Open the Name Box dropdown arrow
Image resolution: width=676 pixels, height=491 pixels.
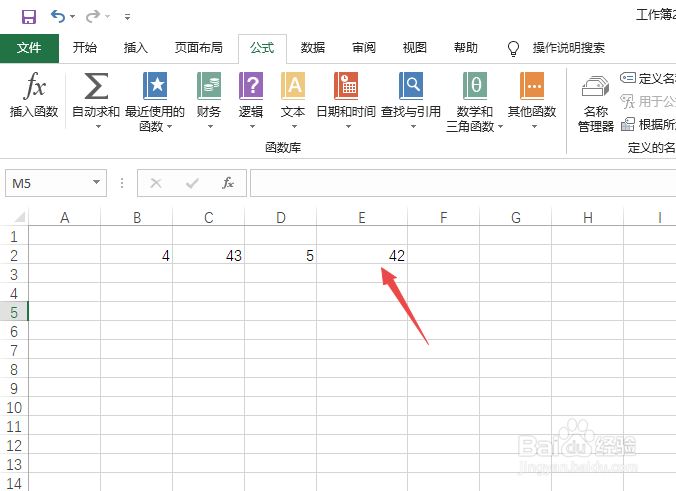point(97,182)
